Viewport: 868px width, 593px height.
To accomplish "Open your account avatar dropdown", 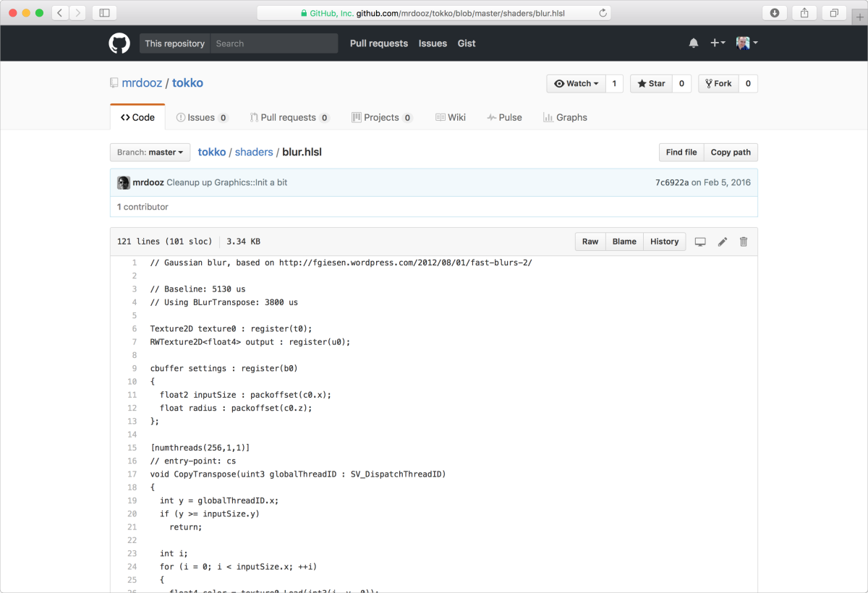I will [746, 43].
